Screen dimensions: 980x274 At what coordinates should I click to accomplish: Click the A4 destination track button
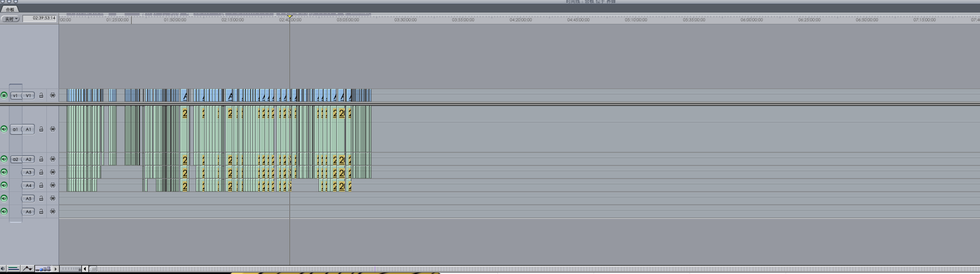click(x=28, y=185)
